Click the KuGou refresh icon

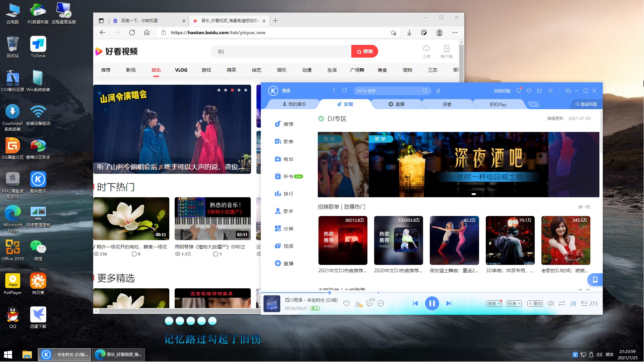(344, 90)
